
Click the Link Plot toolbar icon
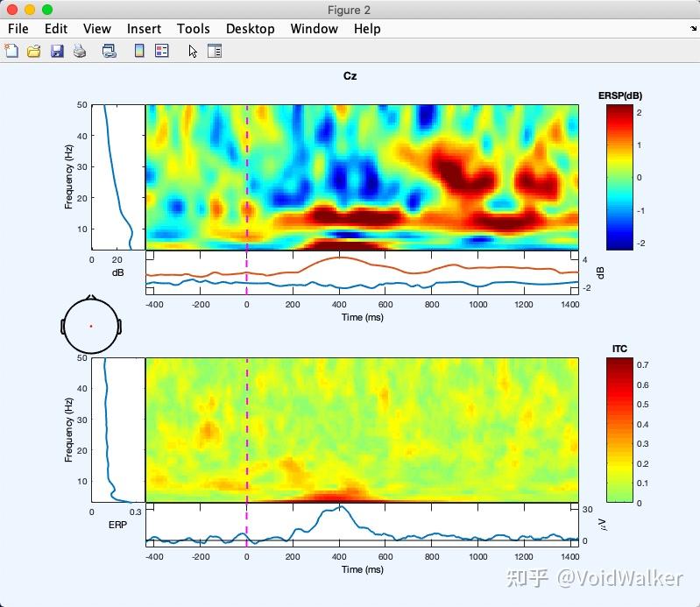point(109,51)
